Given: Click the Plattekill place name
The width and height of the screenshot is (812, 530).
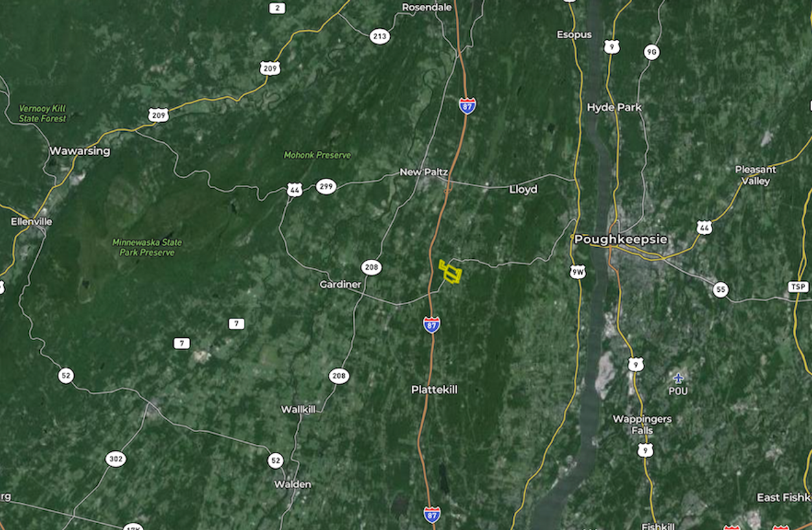Looking at the screenshot, I should (434, 390).
